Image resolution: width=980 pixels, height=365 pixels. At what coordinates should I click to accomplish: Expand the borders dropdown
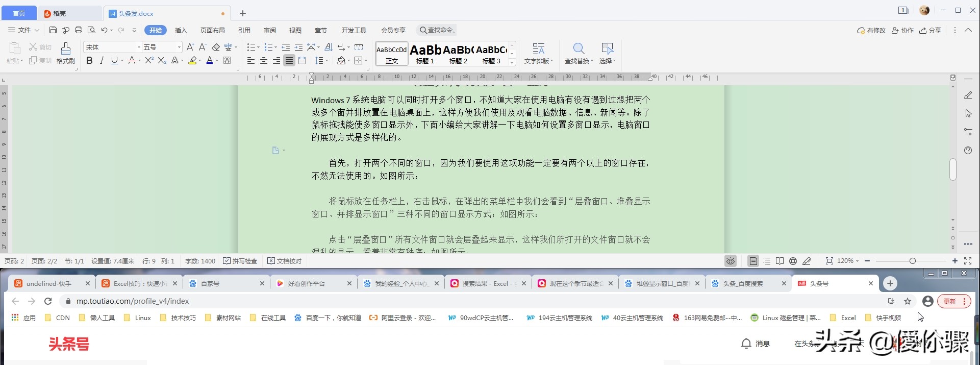pyautogui.click(x=366, y=61)
